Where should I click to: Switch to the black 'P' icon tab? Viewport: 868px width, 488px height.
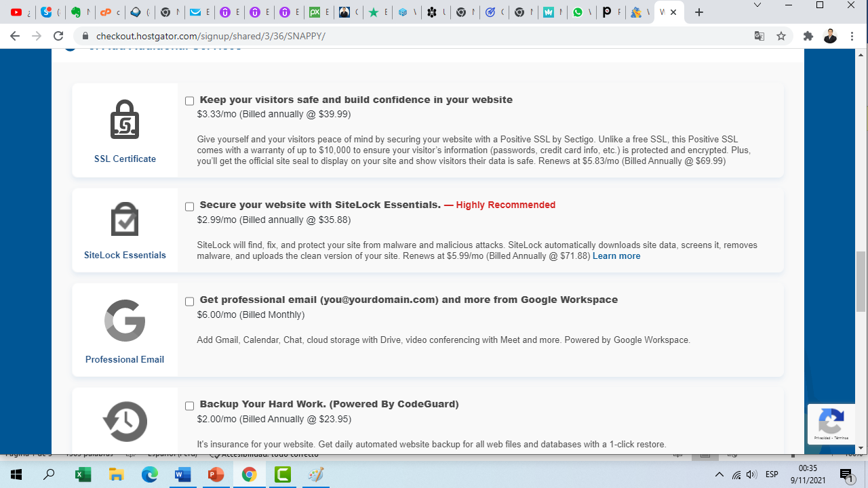coord(611,12)
